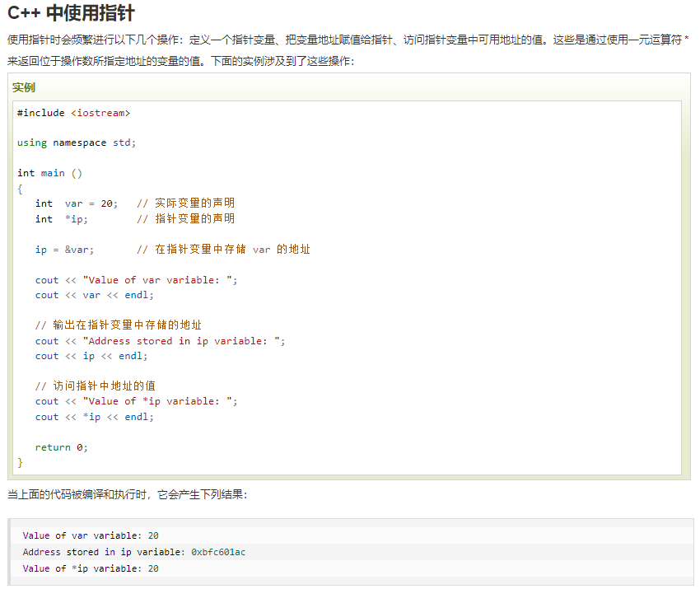
Task: Click the opening brace of main
Action: pyautogui.click(x=20, y=189)
